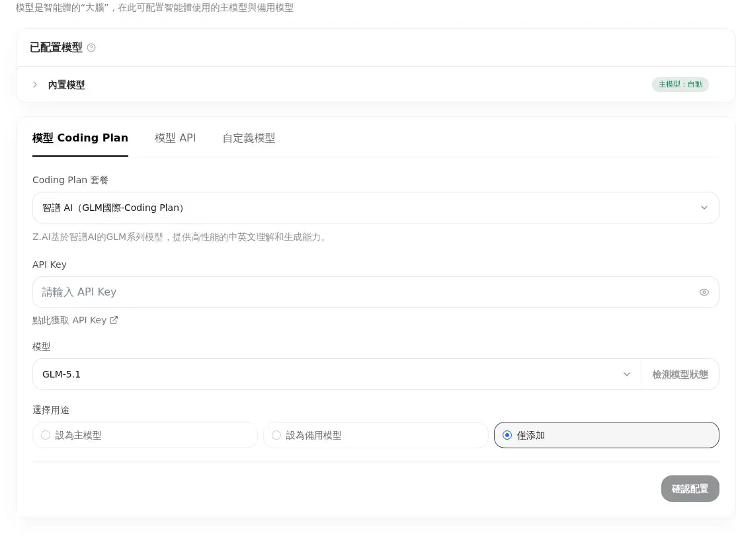The image size is (736, 560).
Task: Click the Coding Plan 套餐 label
Action: (x=70, y=180)
